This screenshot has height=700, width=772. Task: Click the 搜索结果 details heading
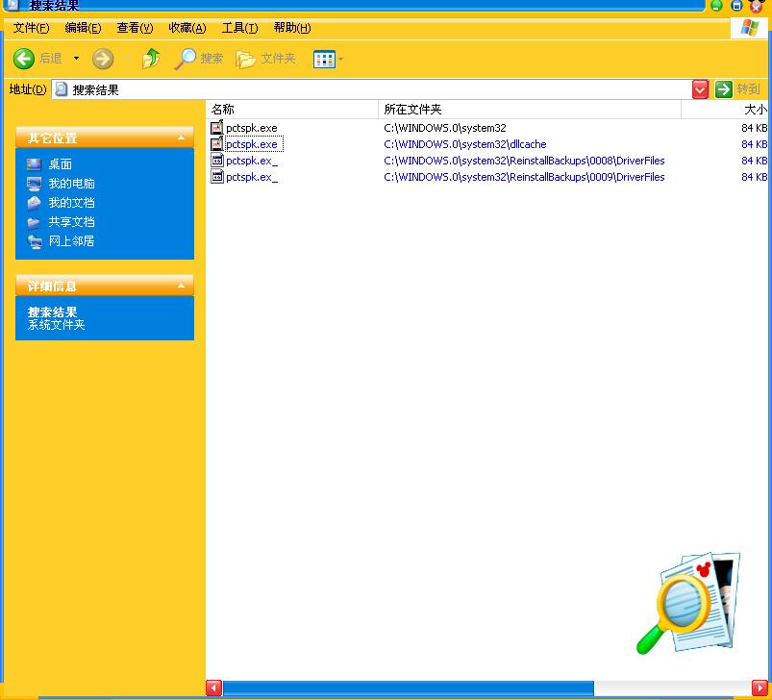click(x=52, y=312)
